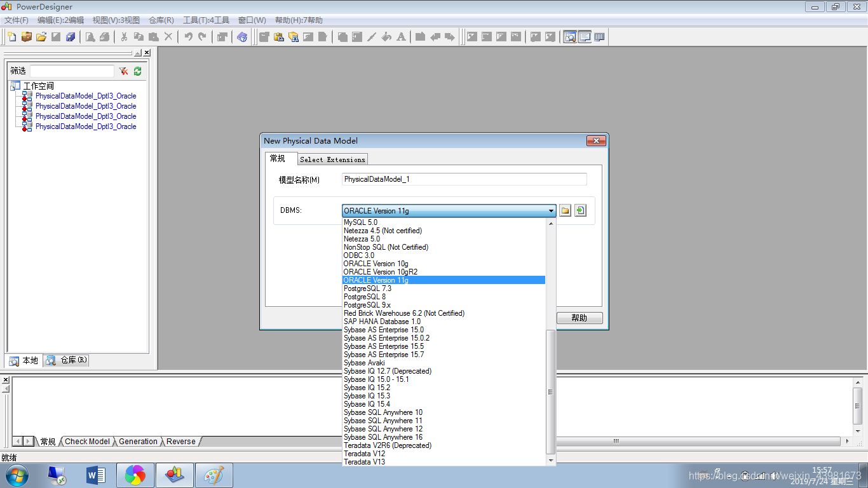Click the Save All toolbar icon

coord(71,37)
